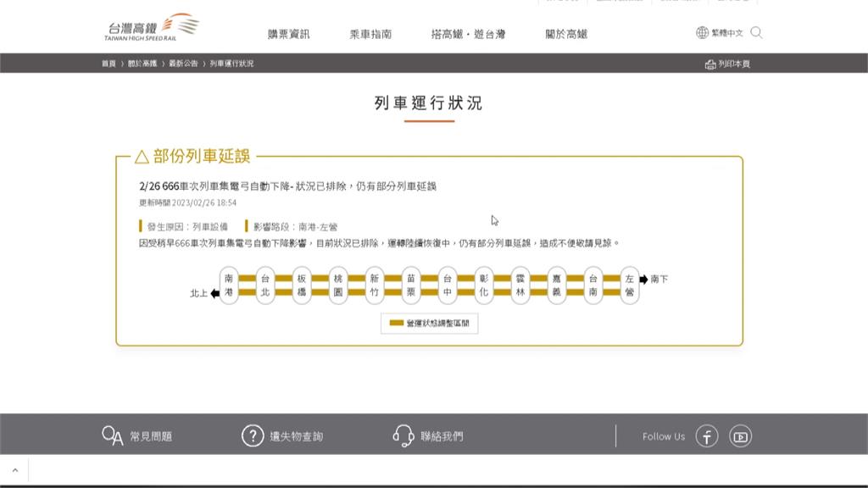The height and width of the screenshot is (488, 868).
Task: Click the warning triangle delay icon
Action: pos(142,157)
